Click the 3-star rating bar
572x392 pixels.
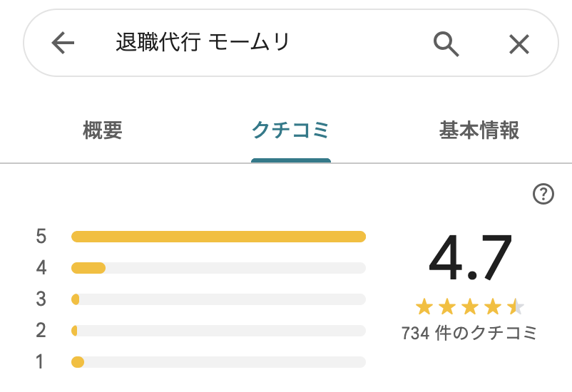pos(218,299)
